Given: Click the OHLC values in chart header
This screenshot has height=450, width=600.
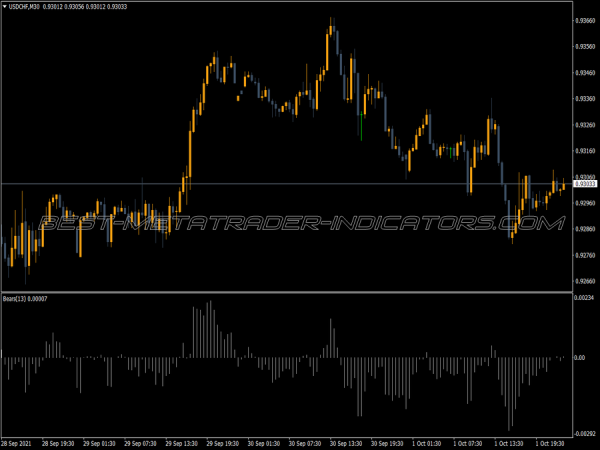Looking at the screenshot, I should (x=85, y=7).
